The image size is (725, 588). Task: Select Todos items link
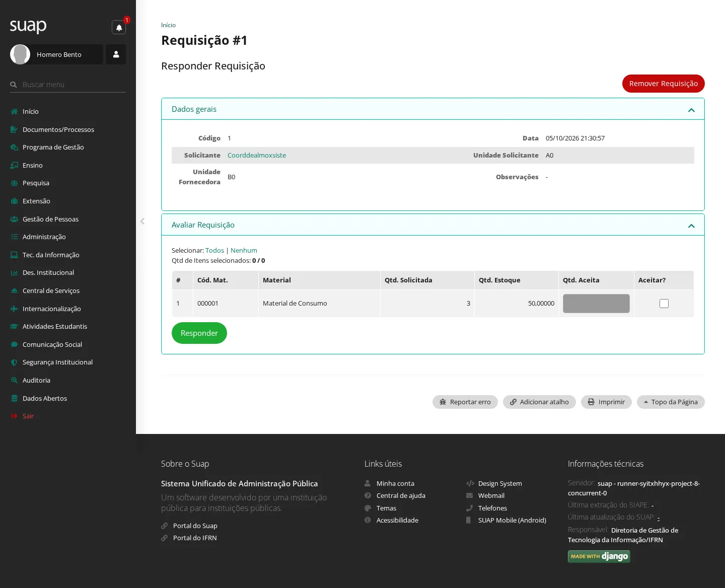pyautogui.click(x=214, y=250)
